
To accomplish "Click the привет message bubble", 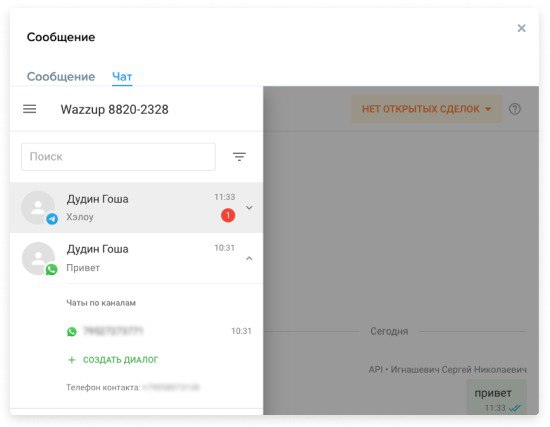I will coord(496,397).
